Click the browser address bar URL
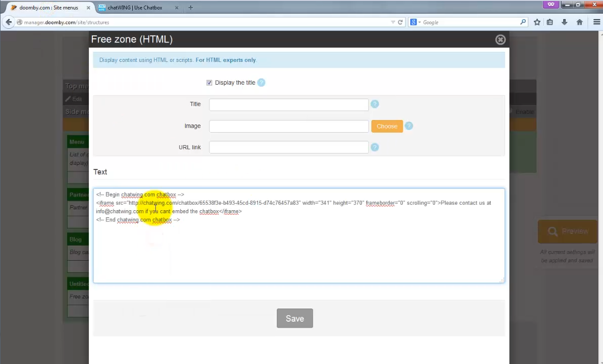Screen dimensions: 603x364 [67, 22]
